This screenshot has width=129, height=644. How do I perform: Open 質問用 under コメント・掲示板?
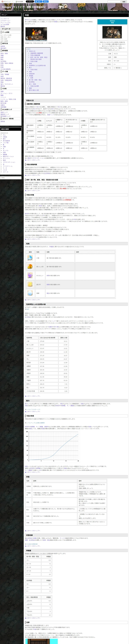(x=3, y=122)
